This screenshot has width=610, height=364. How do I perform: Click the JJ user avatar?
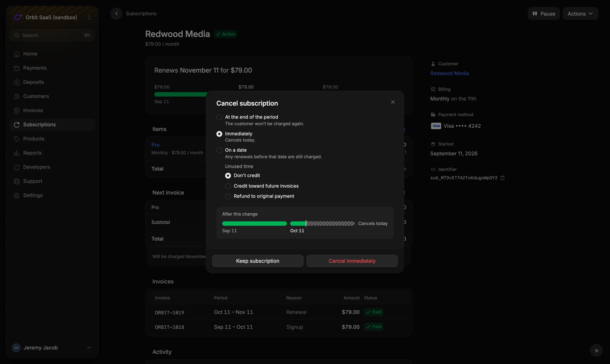pos(16,348)
